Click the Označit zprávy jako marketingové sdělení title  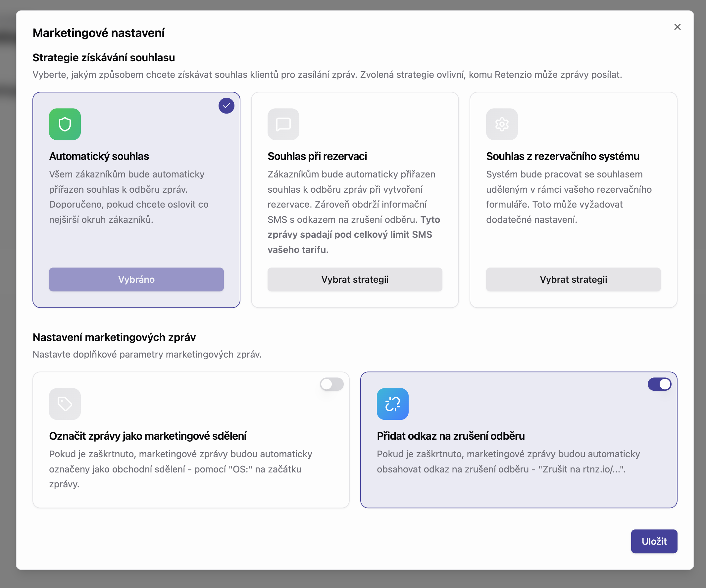148,436
